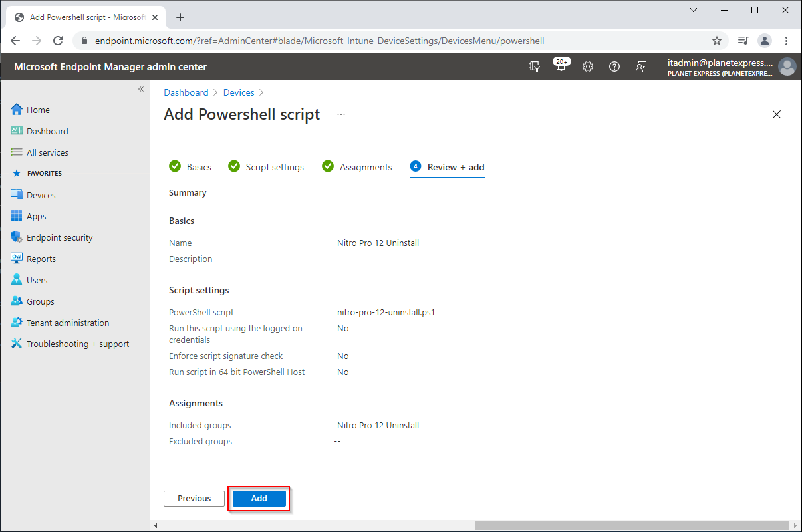Select the Review + add tab
This screenshot has width=802, height=532.
(x=447, y=167)
